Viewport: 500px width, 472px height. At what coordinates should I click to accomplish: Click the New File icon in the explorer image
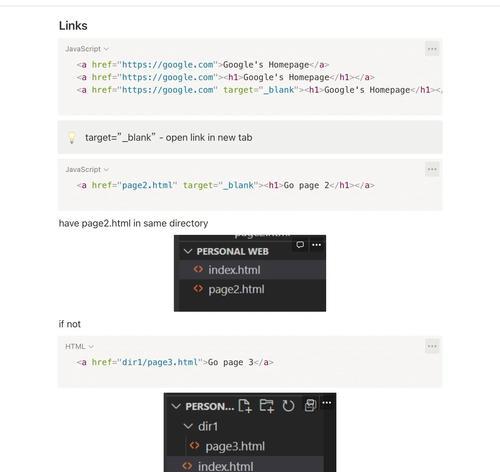point(245,406)
